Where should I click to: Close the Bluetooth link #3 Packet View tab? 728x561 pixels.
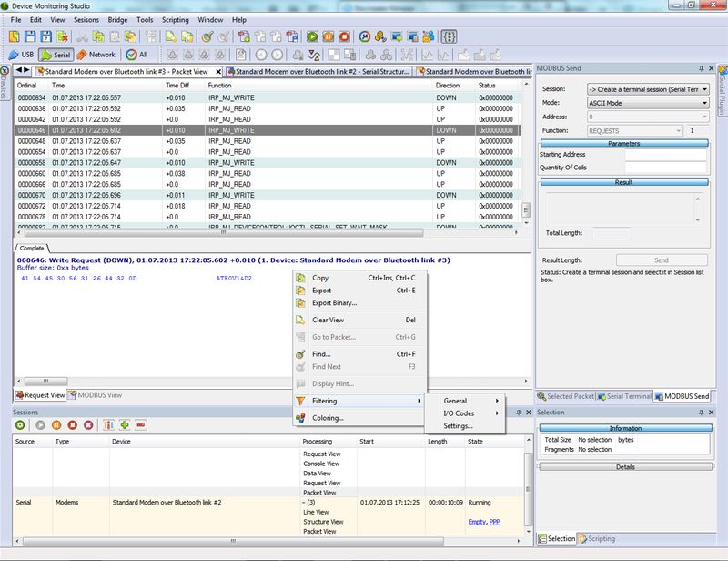(x=218, y=72)
